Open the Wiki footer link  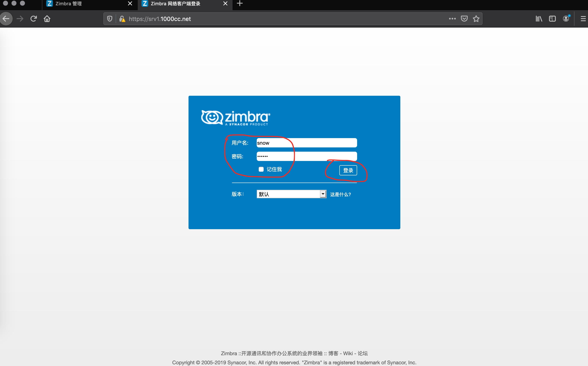[x=348, y=354]
